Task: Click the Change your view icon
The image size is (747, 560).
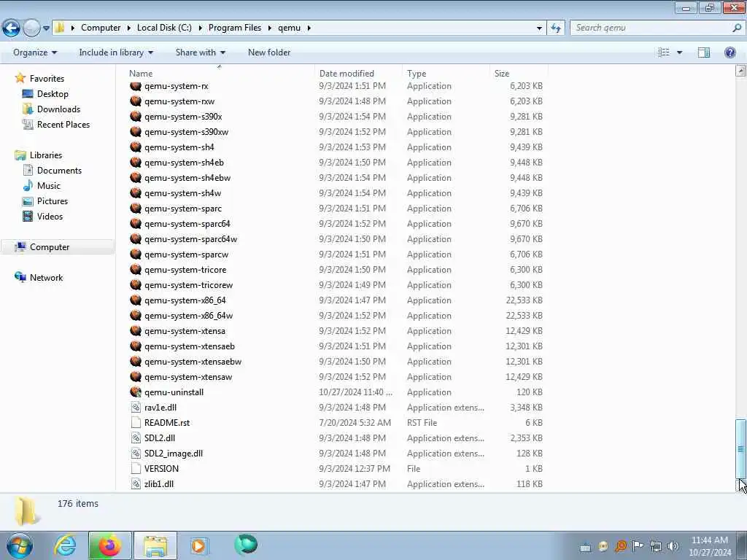Action: (664, 52)
